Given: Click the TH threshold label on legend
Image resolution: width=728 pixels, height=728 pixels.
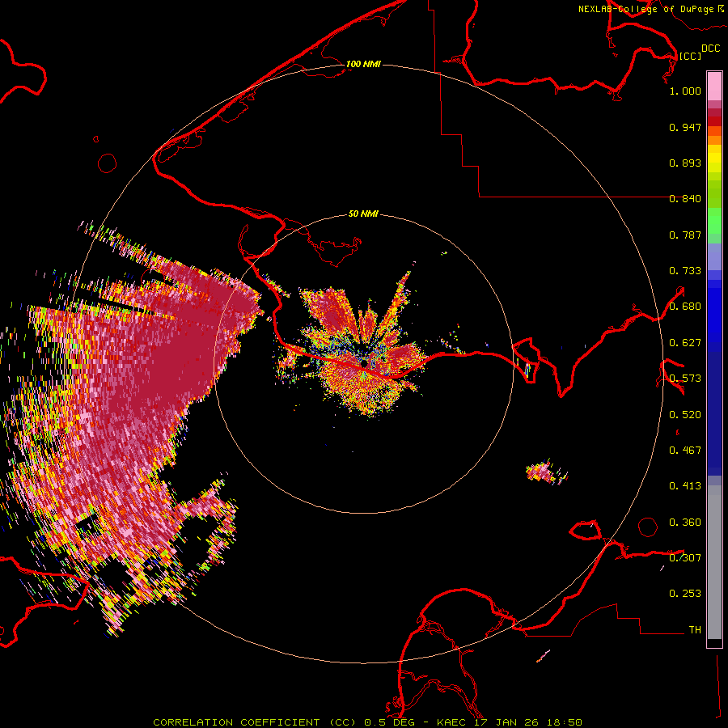Looking at the screenshot, I should click(695, 630).
